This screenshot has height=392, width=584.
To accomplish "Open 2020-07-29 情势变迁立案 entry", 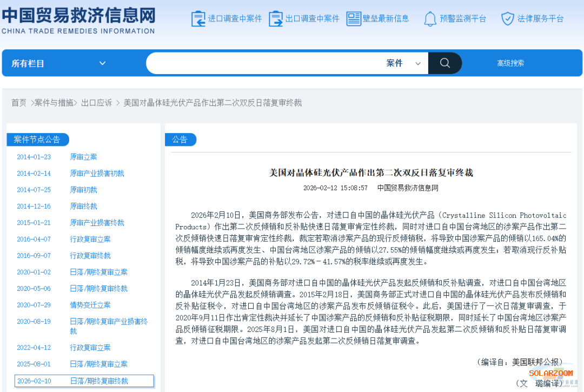I will [90, 305].
